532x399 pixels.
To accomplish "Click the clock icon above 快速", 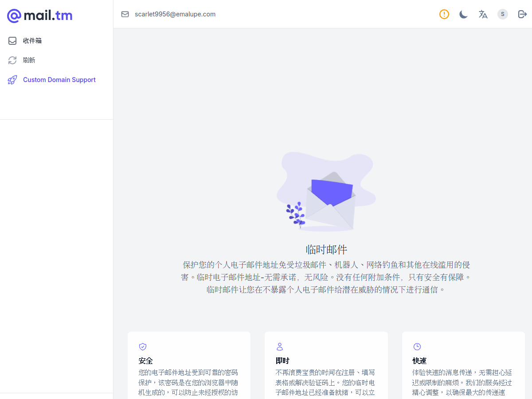I will click(417, 347).
